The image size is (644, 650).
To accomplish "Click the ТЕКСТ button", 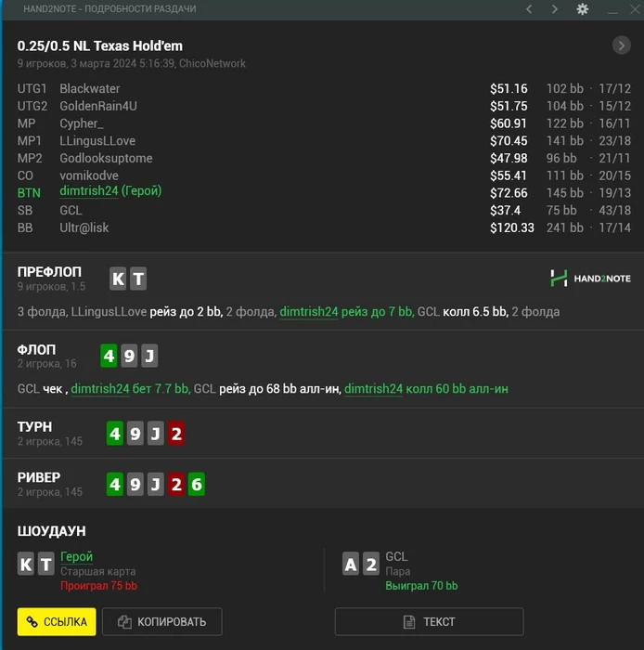I will point(429,621).
